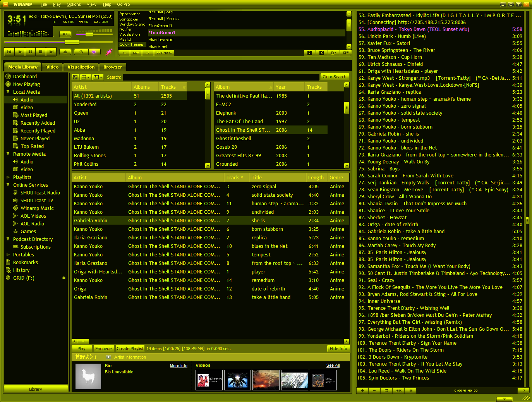The image size is (532, 402).
Task: Click the Previous track button
Action: click(x=9, y=52)
